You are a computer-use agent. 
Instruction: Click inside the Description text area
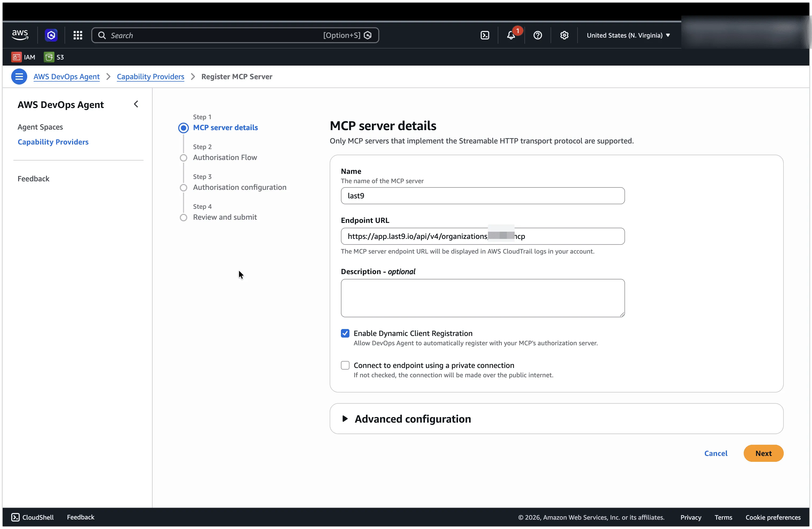coord(483,298)
